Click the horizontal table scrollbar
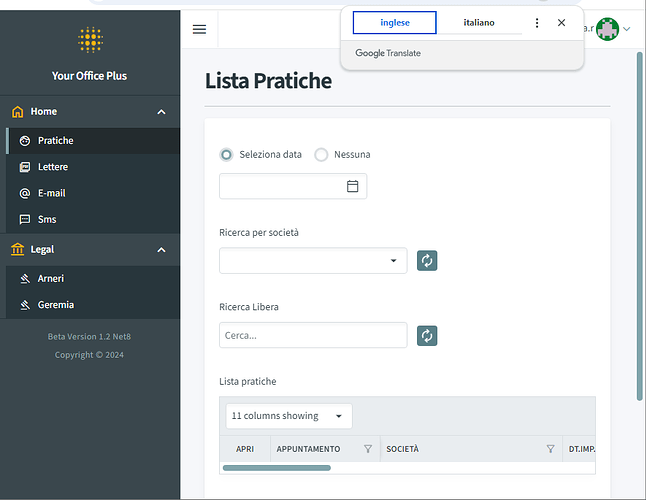Screen dimensions: 646x500 [x=276, y=468]
